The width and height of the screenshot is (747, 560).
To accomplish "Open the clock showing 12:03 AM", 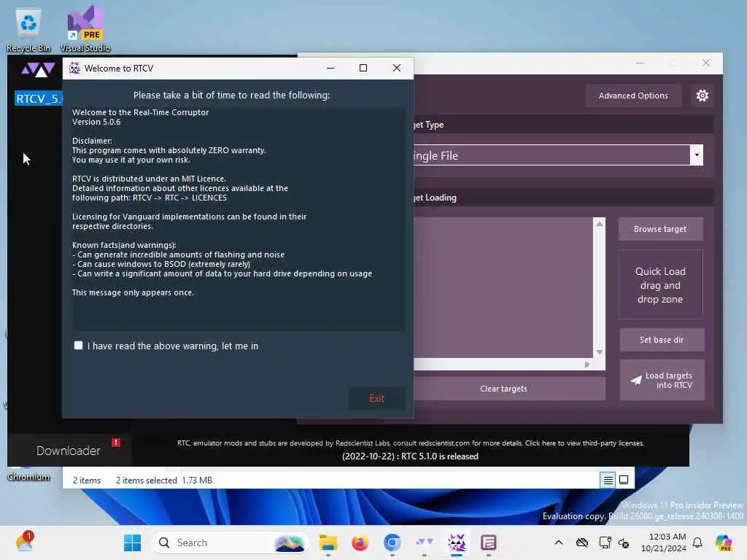I will 663,542.
